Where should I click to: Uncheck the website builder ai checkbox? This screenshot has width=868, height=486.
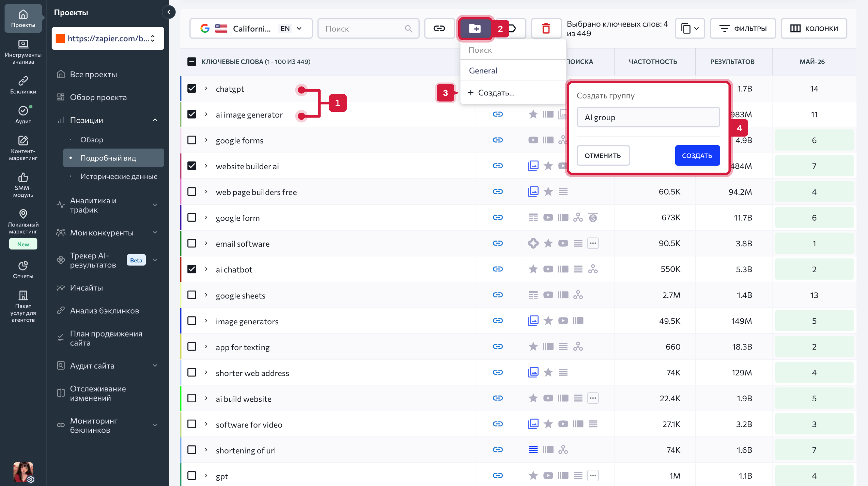click(192, 166)
